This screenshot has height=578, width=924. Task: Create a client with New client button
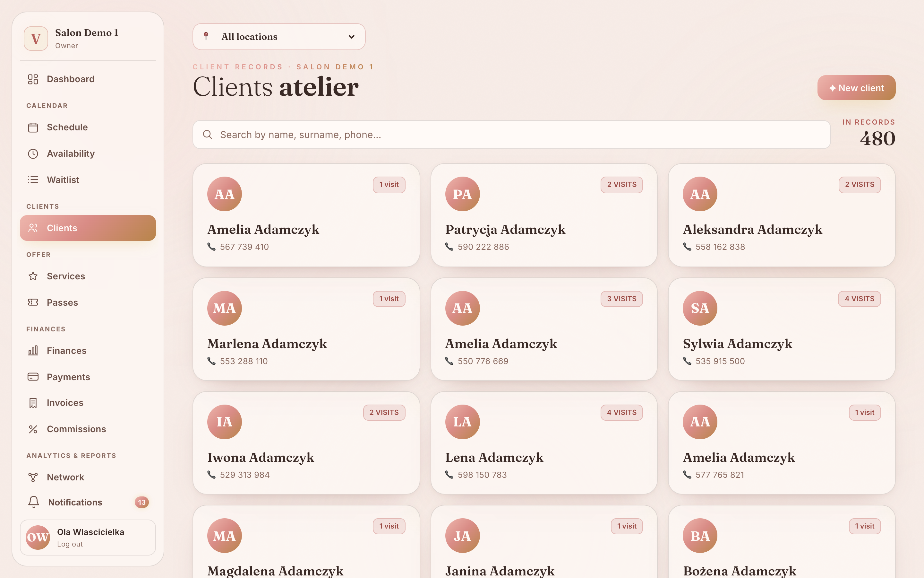(856, 88)
